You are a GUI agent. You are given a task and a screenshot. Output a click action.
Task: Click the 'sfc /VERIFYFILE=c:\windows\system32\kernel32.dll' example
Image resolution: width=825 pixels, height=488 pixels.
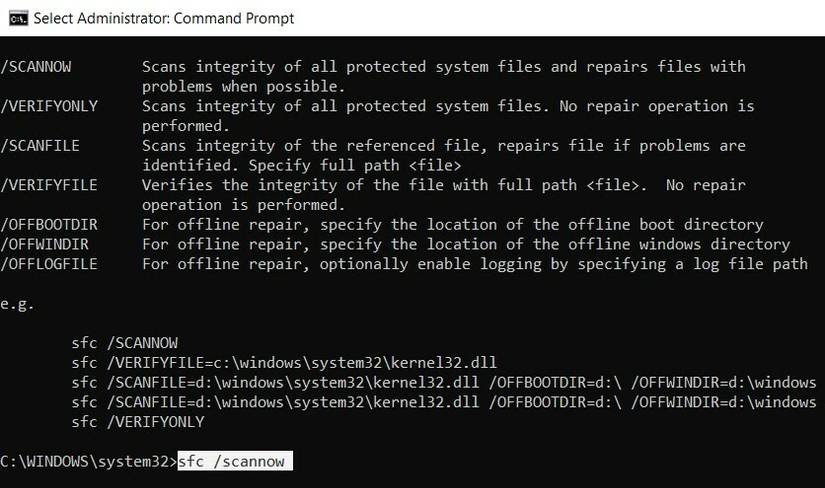pos(284,362)
